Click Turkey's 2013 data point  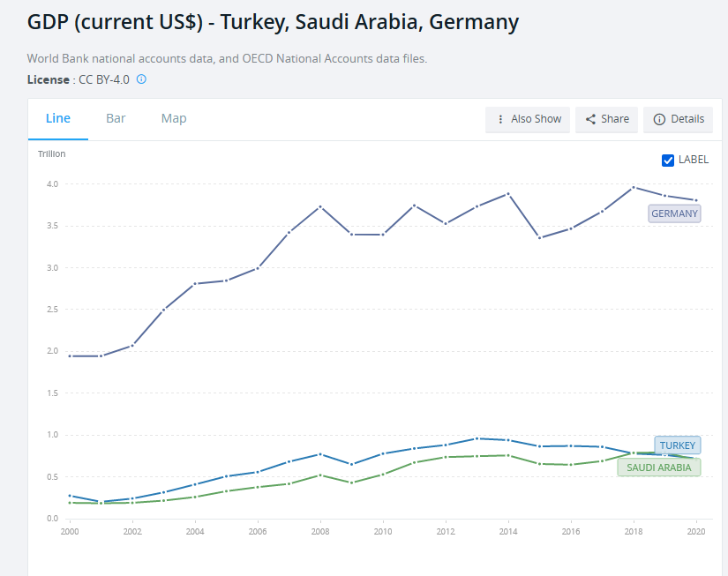(477, 438)
